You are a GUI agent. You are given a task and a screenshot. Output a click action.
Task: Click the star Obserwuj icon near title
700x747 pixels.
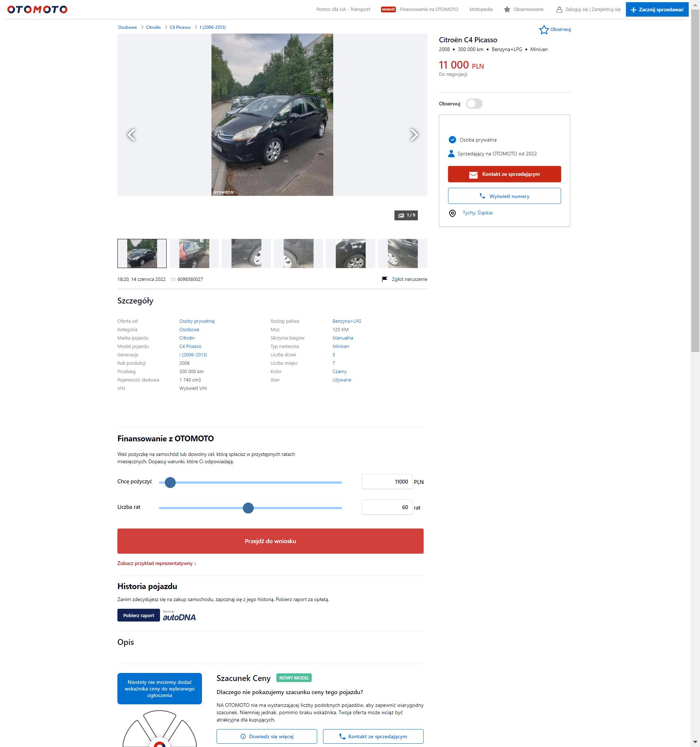tap(544, 30)
